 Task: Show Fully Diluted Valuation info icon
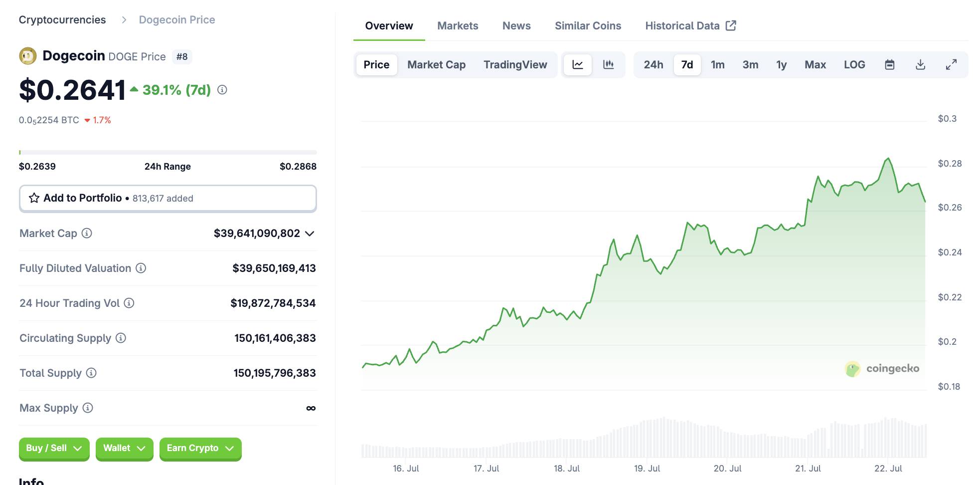(x=141, y=268)
